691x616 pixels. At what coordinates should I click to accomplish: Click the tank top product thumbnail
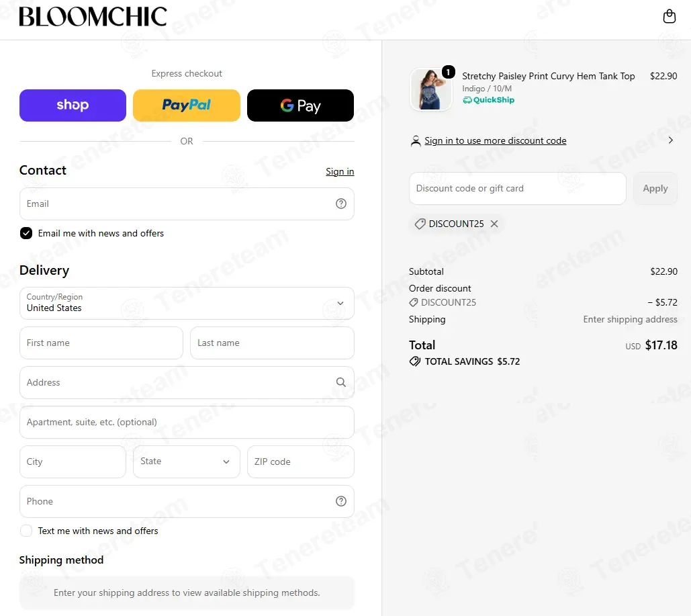click(430, 89)
